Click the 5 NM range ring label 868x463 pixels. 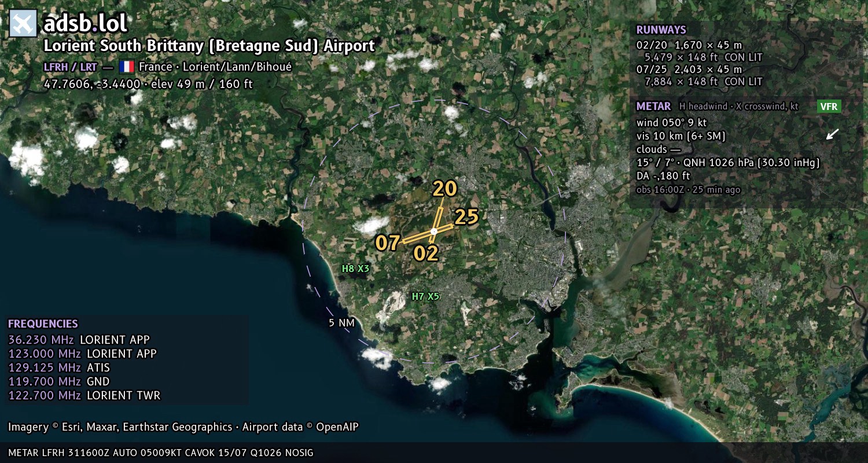[x=341, y=323]
